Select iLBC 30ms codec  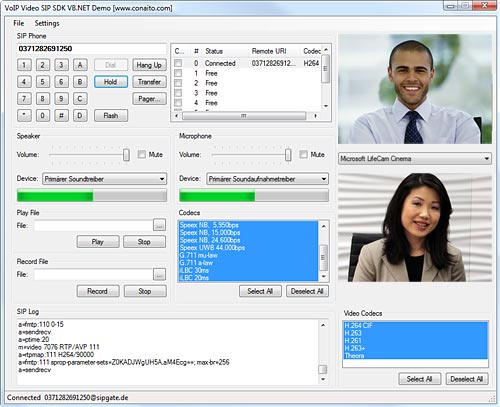248,270
